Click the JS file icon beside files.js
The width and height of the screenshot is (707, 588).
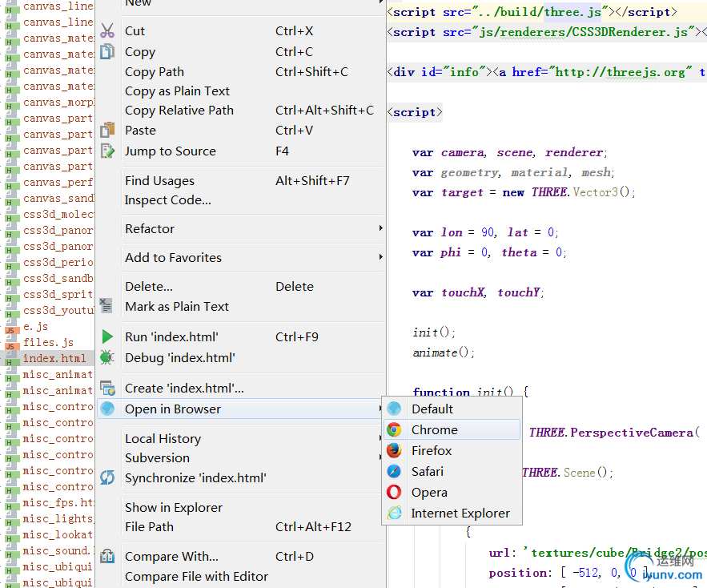pyautogui.click(x=11, y=344)
